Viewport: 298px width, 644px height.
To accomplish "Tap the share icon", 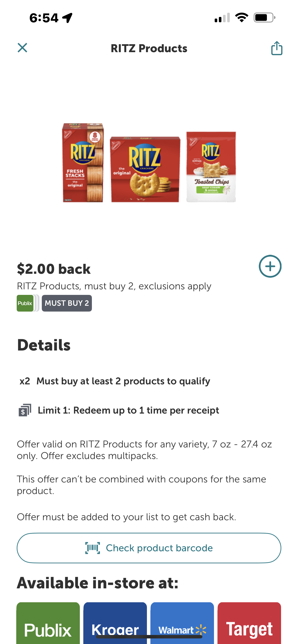I will 277,48.
